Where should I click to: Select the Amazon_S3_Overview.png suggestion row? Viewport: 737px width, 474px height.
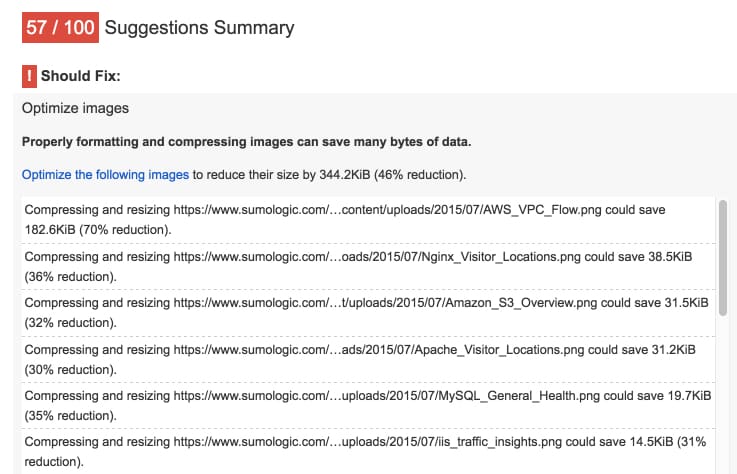pos(368,313)
